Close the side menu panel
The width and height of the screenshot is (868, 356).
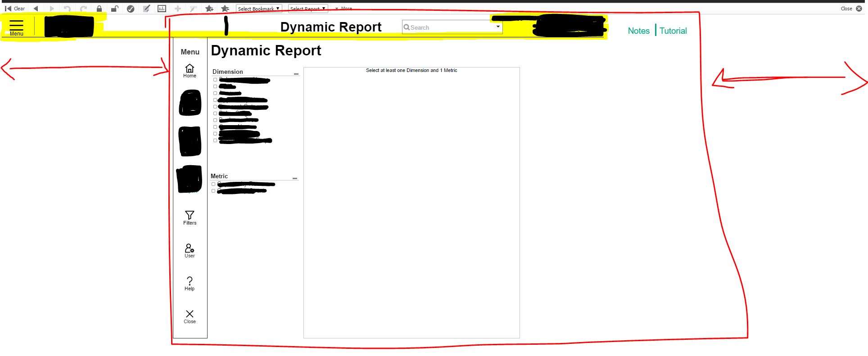click(190, 316)
